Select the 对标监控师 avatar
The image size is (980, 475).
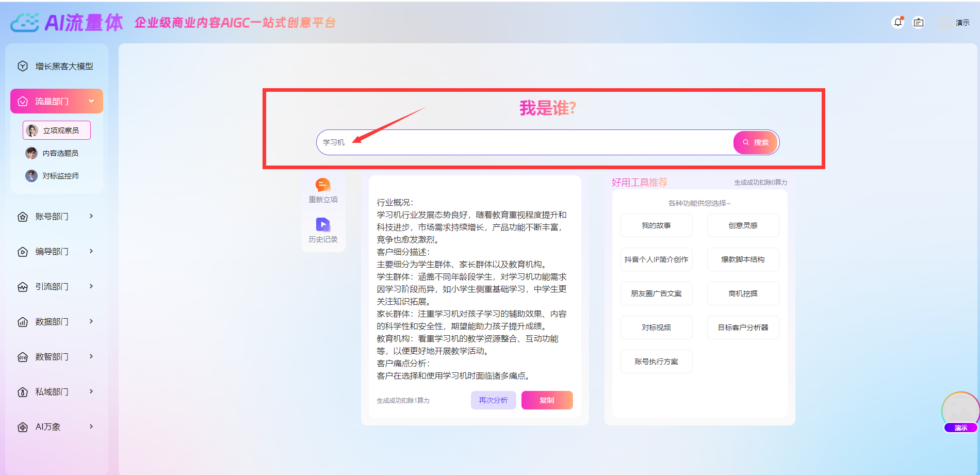click(x=30, y=175)
